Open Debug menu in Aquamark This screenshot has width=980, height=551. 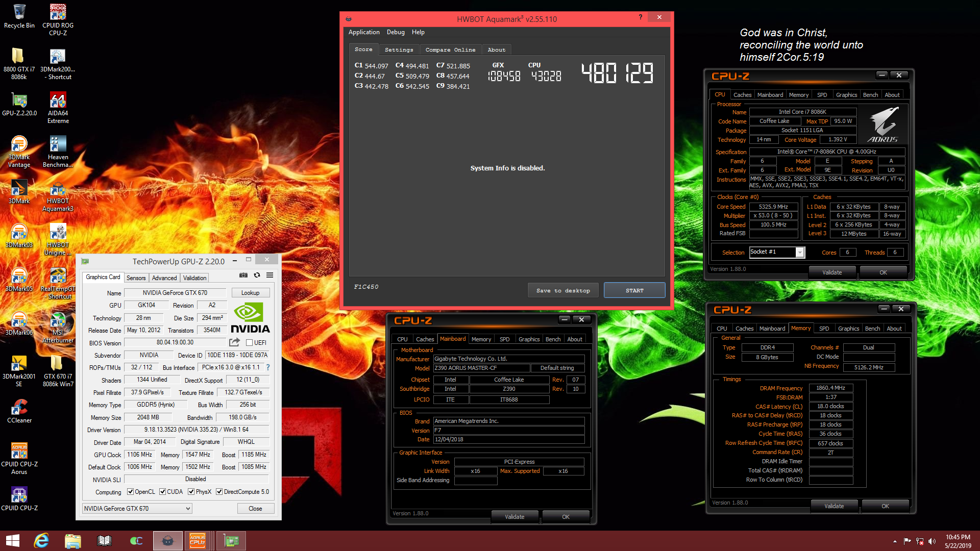click(396, 32)
